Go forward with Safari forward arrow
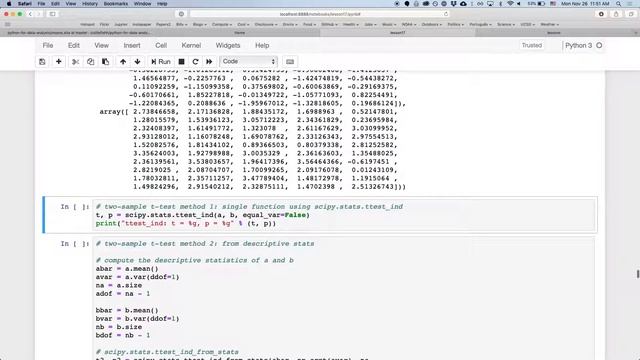640x360 pixels. pyautogui.click(x=39, y=14)
